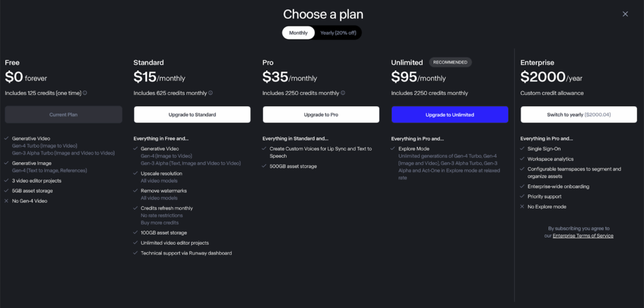644x308 pixels.
Task: Click the blue Upgrade to Unlimited button
Action: (x=450, y=114)
